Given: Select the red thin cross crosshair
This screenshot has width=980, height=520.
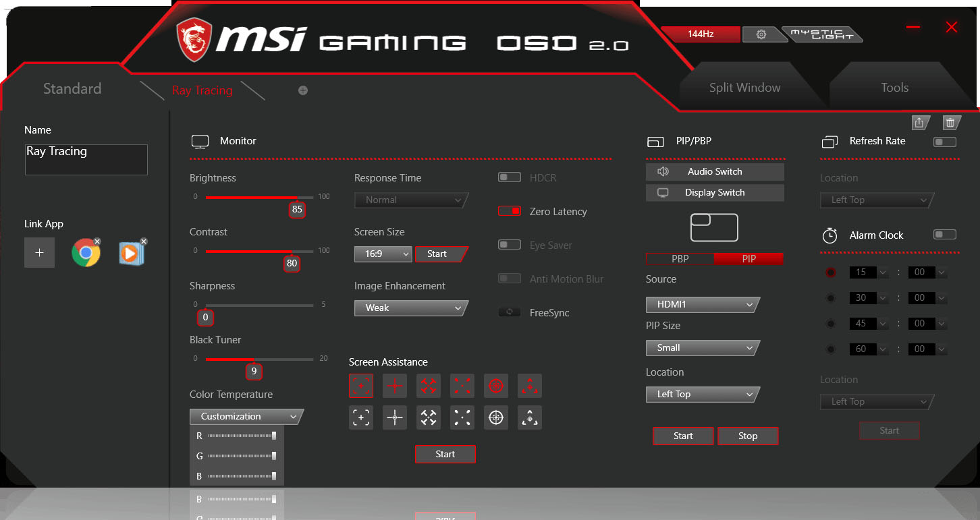Looking at the screenshot, I should click(395, 386).
